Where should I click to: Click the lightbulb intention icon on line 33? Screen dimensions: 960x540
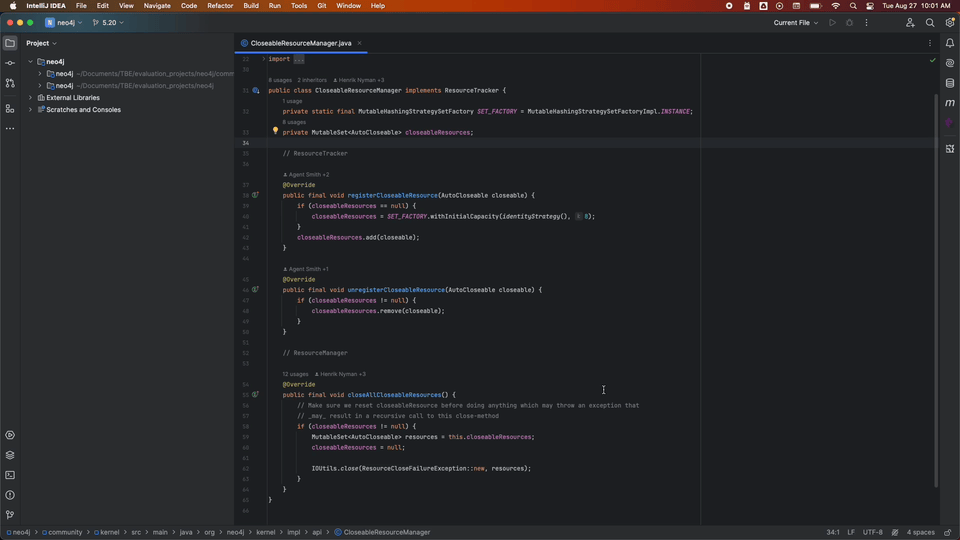point(275,131)
